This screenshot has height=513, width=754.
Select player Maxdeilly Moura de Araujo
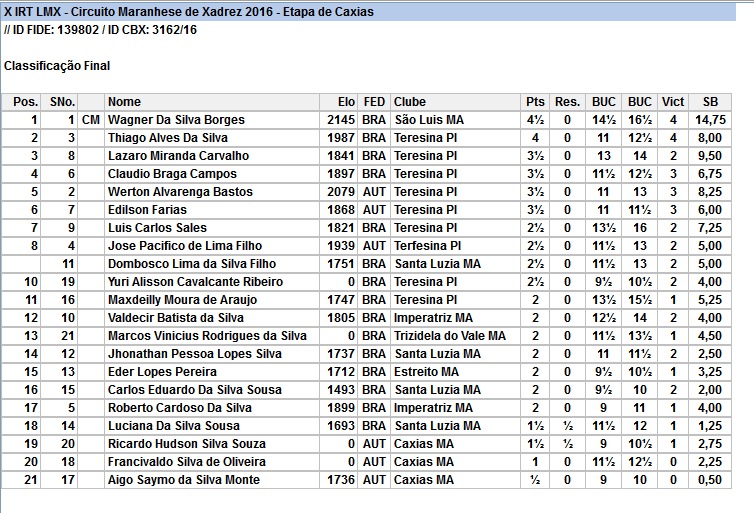coord(182,300)
